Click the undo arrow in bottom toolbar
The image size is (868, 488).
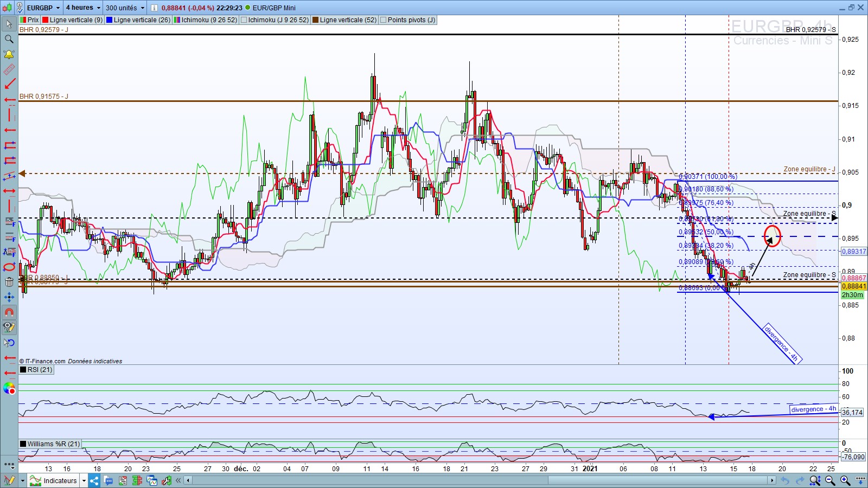pos(785,480)
